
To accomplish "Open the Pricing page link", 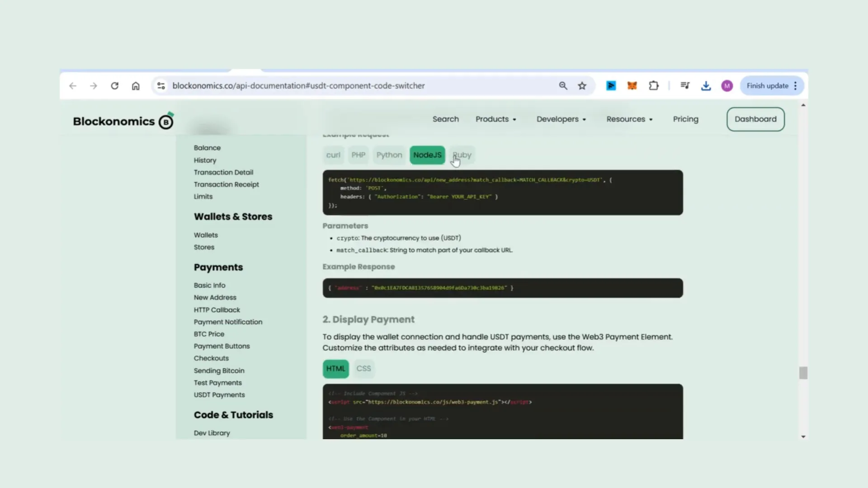I will pos(685,119).
